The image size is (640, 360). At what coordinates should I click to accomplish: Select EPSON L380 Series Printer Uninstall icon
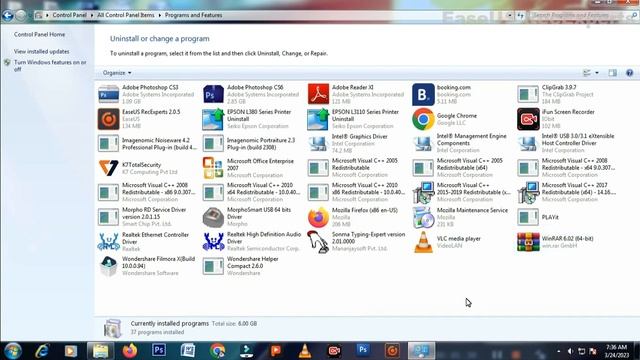(x=213, y=119)
